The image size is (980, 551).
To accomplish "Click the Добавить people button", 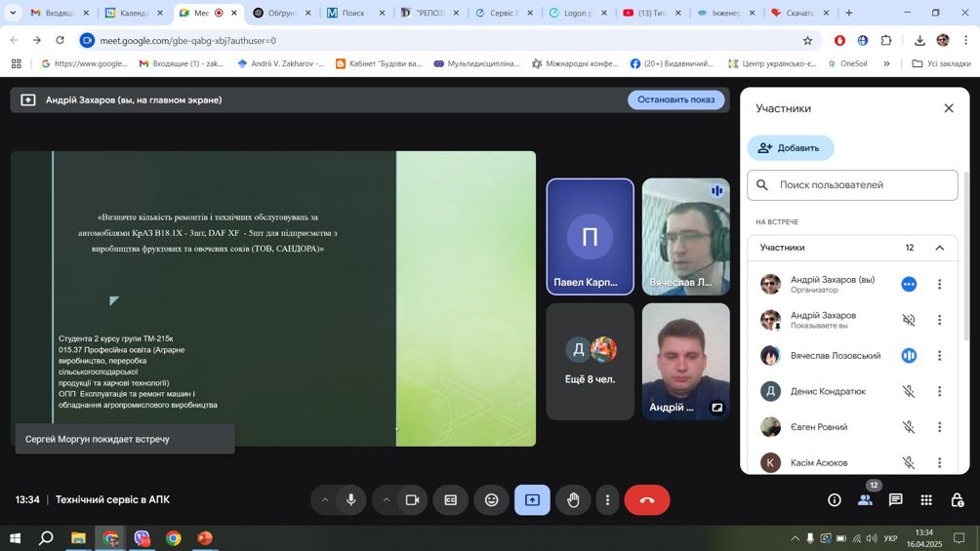I will [791, 148].
